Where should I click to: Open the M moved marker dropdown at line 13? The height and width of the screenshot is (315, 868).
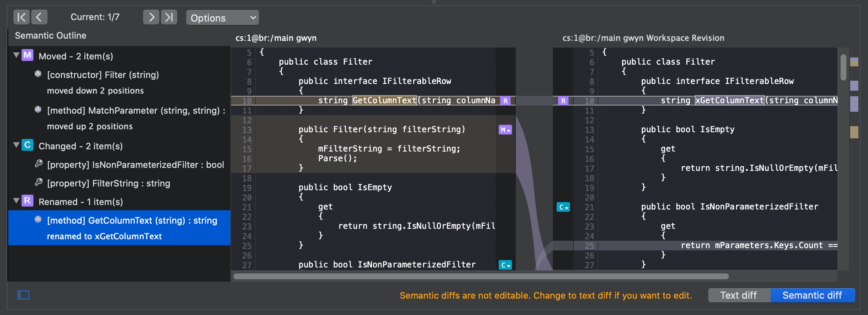coord(505,130)
